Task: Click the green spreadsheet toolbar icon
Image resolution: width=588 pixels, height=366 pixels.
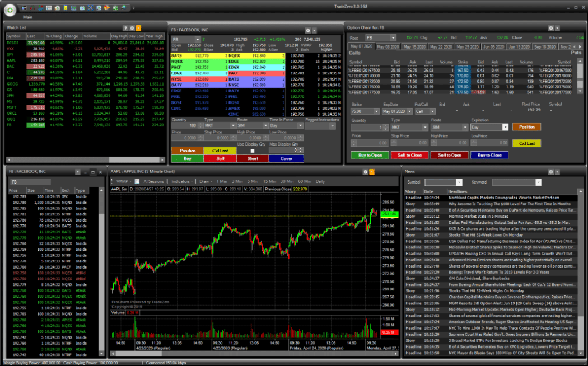Action: click(115, 7)
